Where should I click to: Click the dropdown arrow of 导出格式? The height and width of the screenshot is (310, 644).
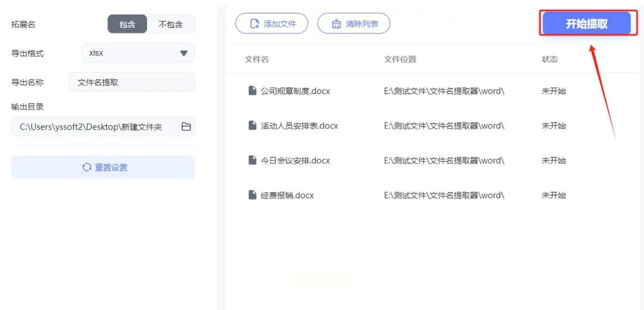tap(184, 53)
